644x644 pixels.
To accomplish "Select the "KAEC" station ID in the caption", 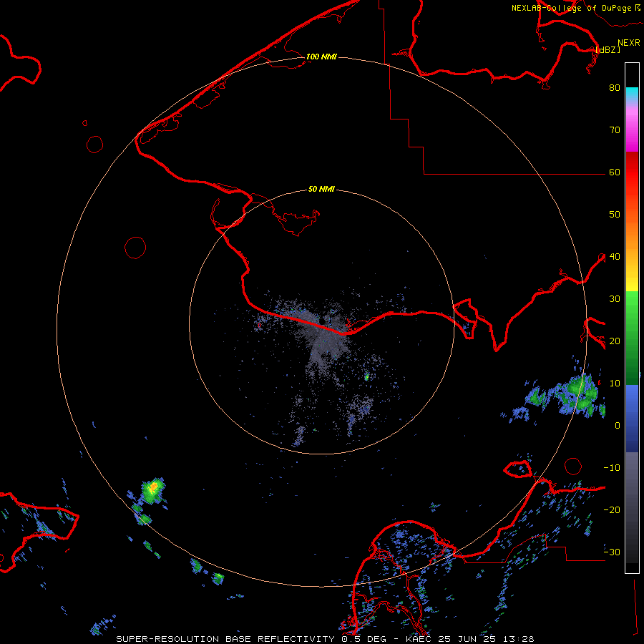I will 419,639.
